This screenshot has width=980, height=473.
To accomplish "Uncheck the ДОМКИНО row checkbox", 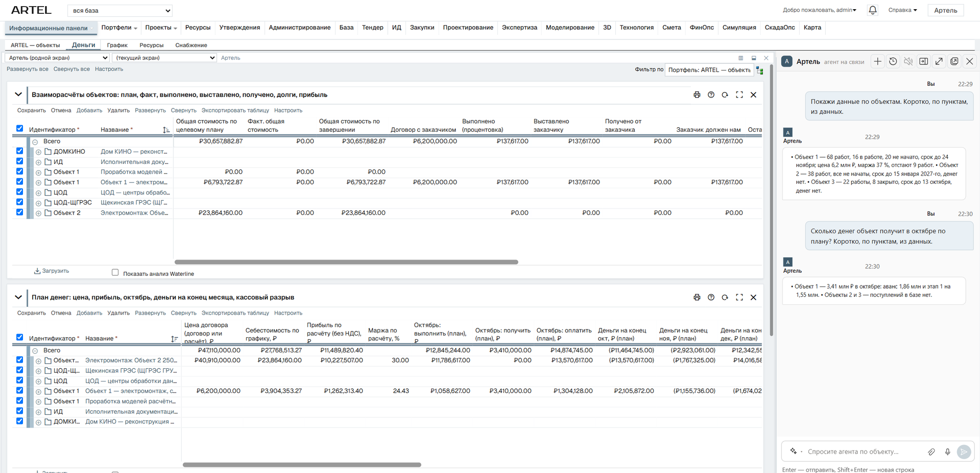I will click(19, 151).
